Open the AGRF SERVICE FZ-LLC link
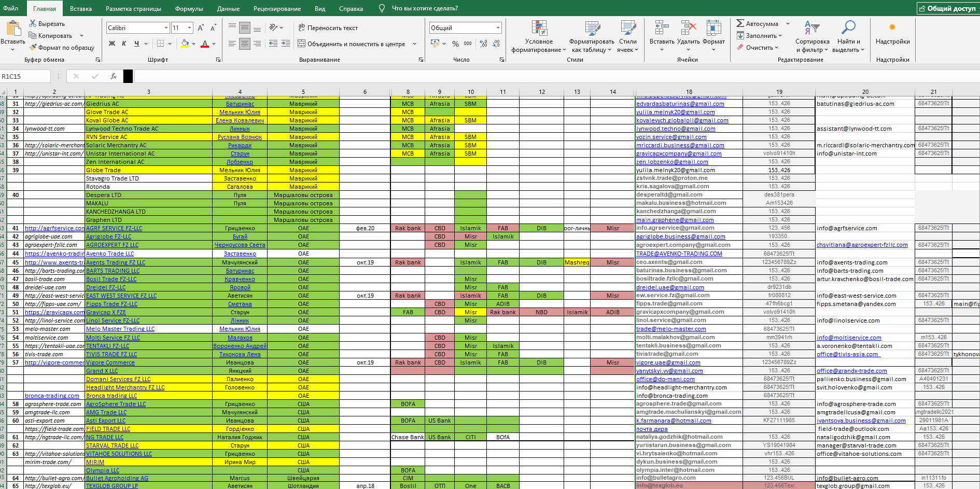The height and width of the screenshot is (489, 980). [x=114, y=228]
